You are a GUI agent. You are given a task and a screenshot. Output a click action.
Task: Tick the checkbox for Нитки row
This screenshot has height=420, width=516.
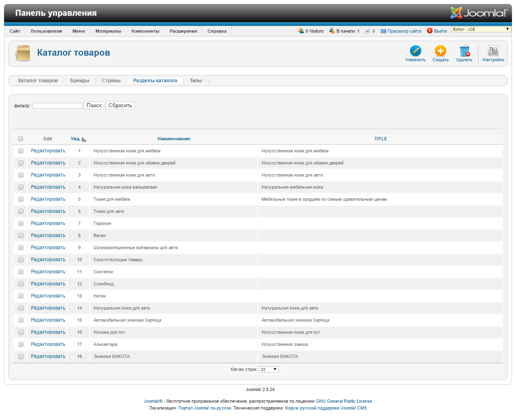[x=21, y=296]
